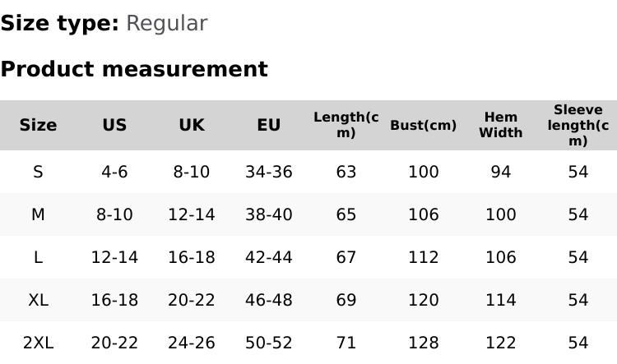Click the Hem Width column header
The width and height of the screenshot is (617, 364).
500,125
